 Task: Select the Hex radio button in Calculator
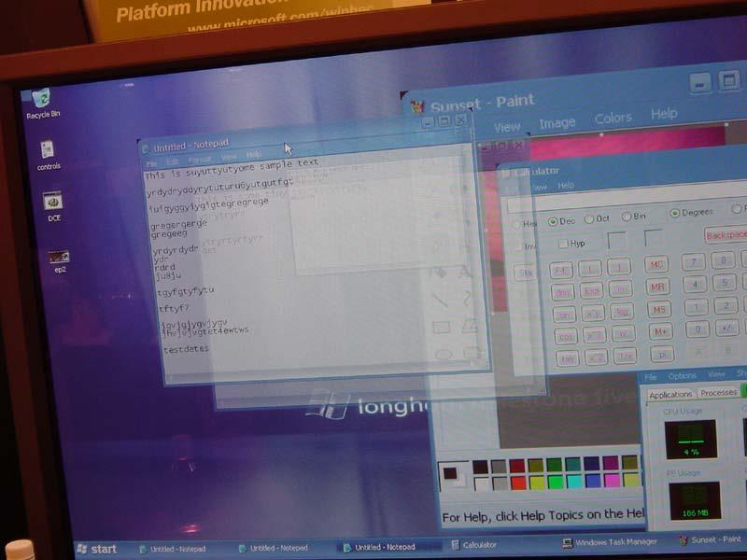tap(524, 224)
